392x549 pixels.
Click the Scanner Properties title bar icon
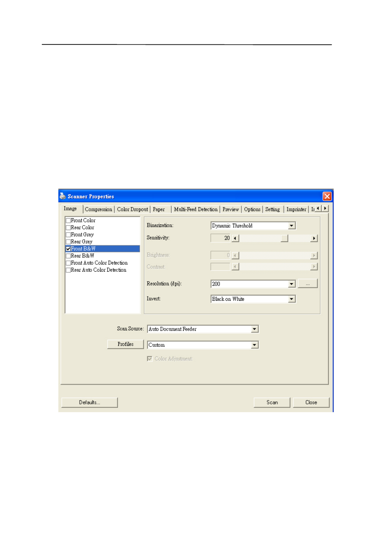click(63, 196)
